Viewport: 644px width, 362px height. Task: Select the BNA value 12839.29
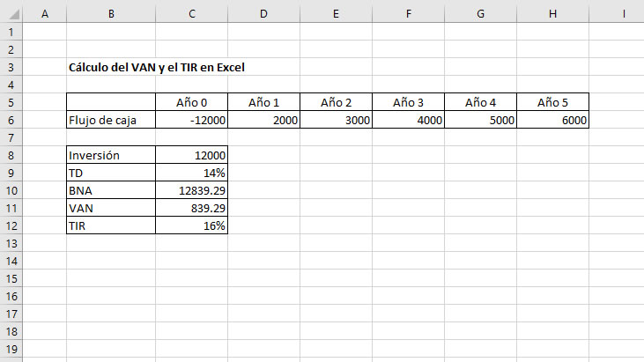coord(191,190)
